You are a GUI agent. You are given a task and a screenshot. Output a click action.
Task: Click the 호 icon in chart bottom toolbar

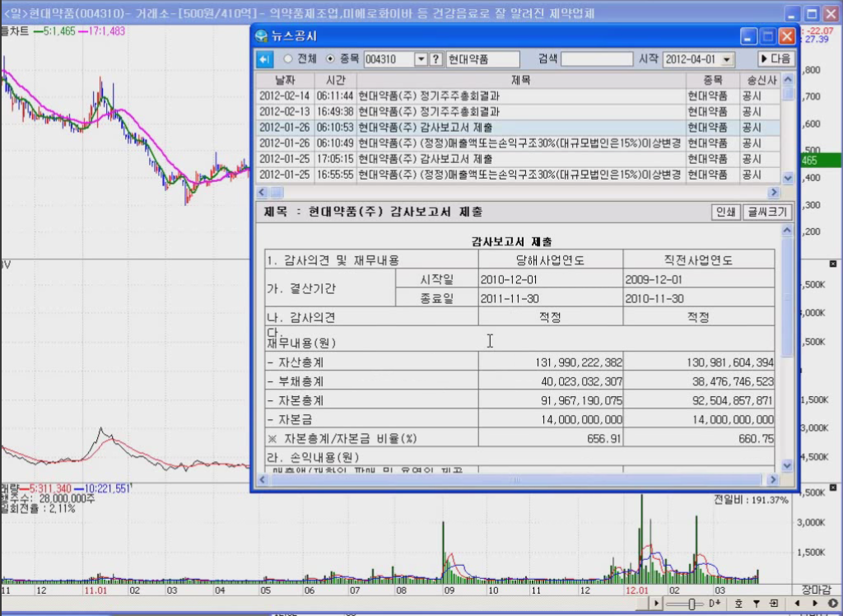point(739,604)
